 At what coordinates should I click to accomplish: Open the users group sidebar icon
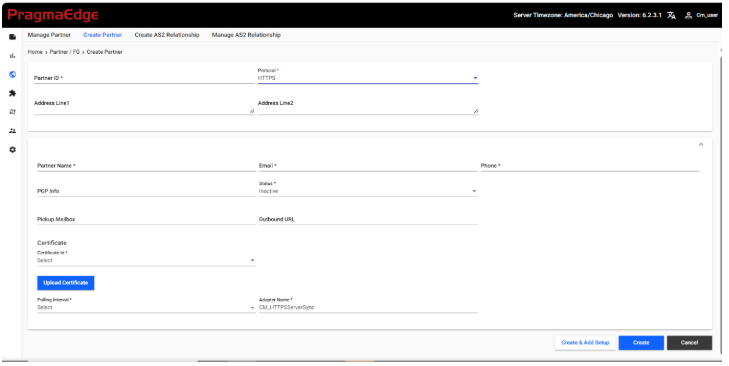click(x=13, y=131)
